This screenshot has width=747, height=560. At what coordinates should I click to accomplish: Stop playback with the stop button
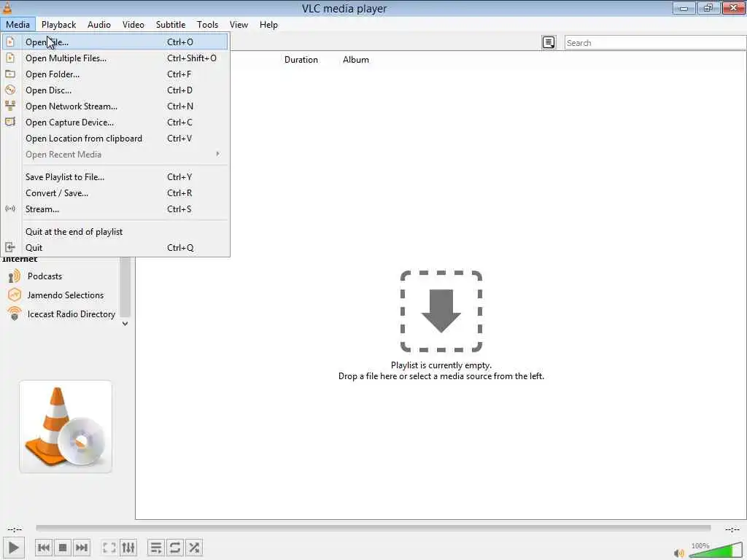[x=63, y=548]
